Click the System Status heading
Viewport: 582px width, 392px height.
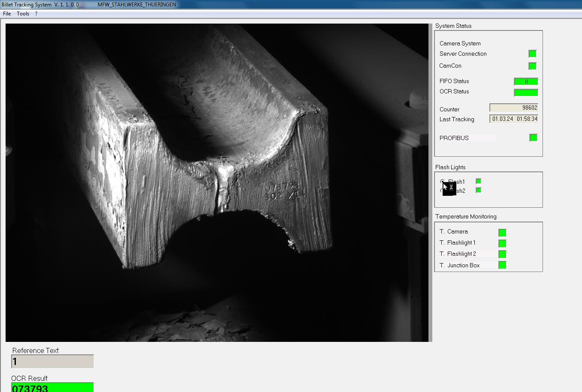[453, 26]
